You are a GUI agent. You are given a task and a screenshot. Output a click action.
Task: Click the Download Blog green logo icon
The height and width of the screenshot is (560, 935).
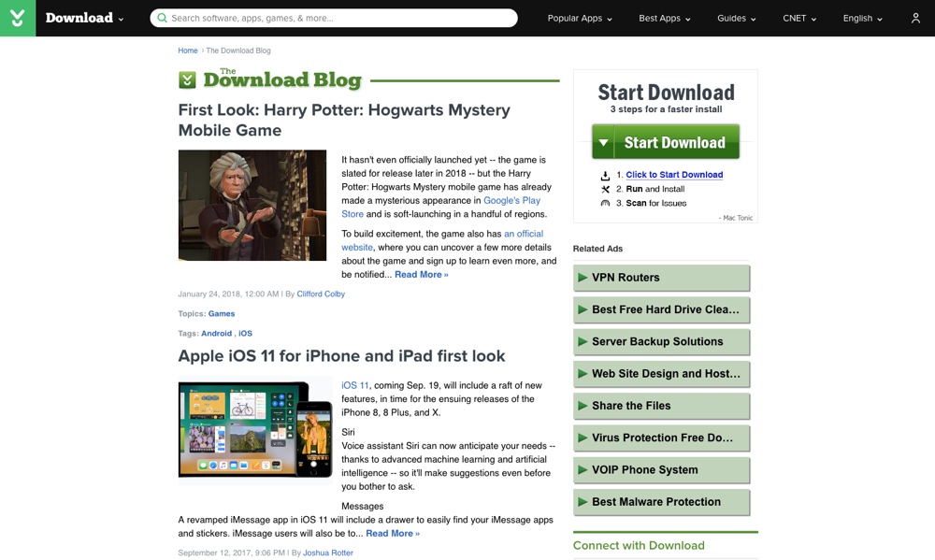(x=187, y=79)
